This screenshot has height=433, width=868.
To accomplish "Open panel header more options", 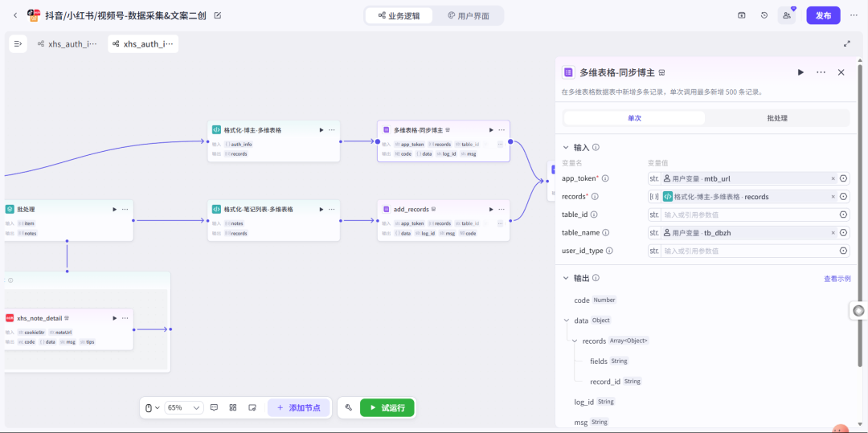I will 821,72.
